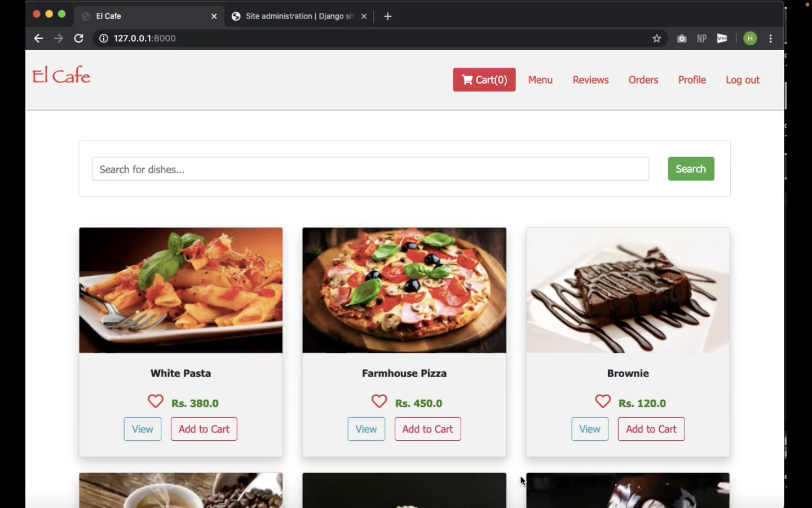Favorite Brownie with heart icon
The height and width of the screenshot is (508, 812).
coord(603,401)
